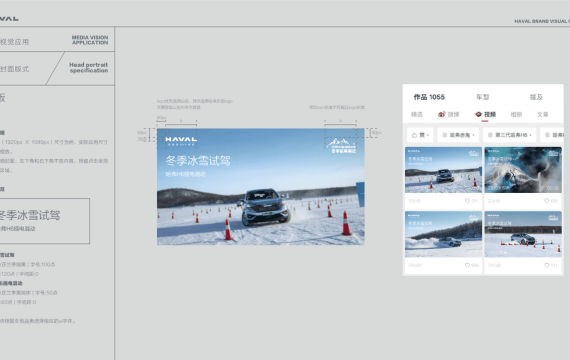Image resolution: width=570 pixels, height=360 pixels.
Task: Open the 赞 thumbs-up filter dropdown
Action: pyautogui.click(x=420, y=135)
